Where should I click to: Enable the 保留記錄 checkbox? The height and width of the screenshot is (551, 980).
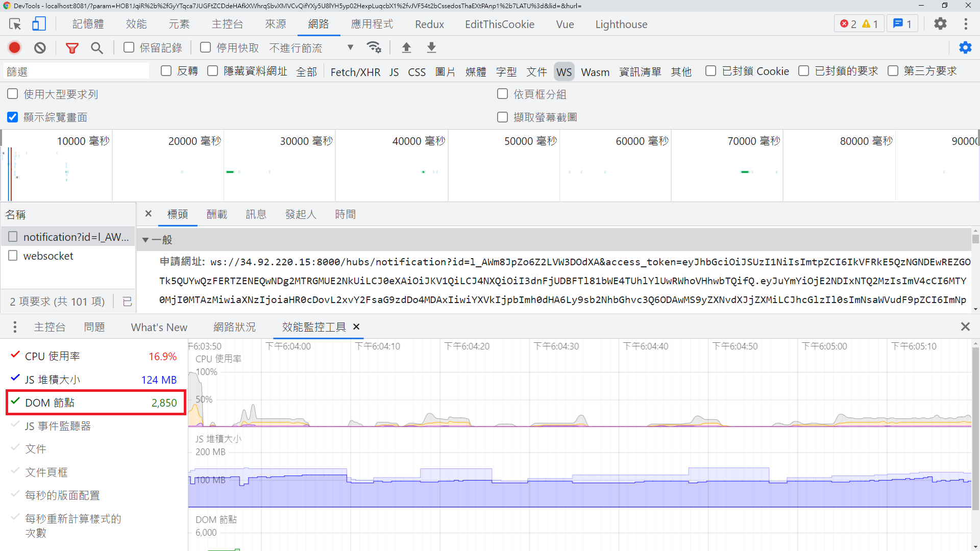[129, 47]
